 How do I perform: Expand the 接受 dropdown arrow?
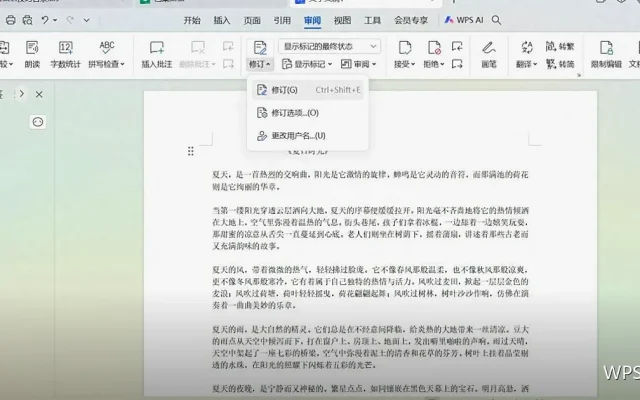tap(413, 64)
